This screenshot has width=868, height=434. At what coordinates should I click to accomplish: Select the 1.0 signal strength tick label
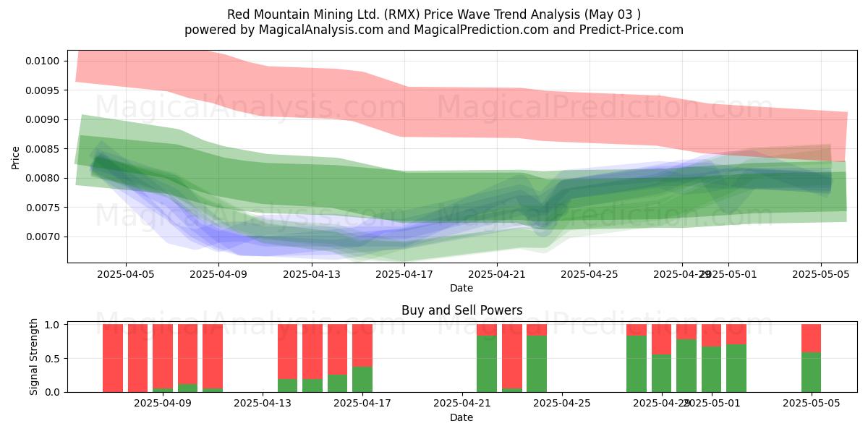(54, 325)
